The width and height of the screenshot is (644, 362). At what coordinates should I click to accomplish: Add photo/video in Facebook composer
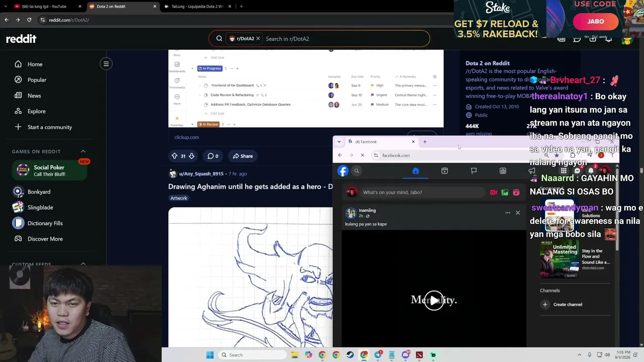point(505,192)
